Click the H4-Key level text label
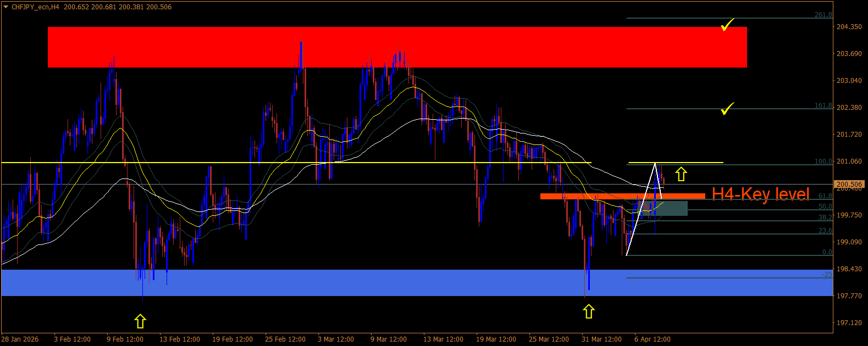 (761, 194)
